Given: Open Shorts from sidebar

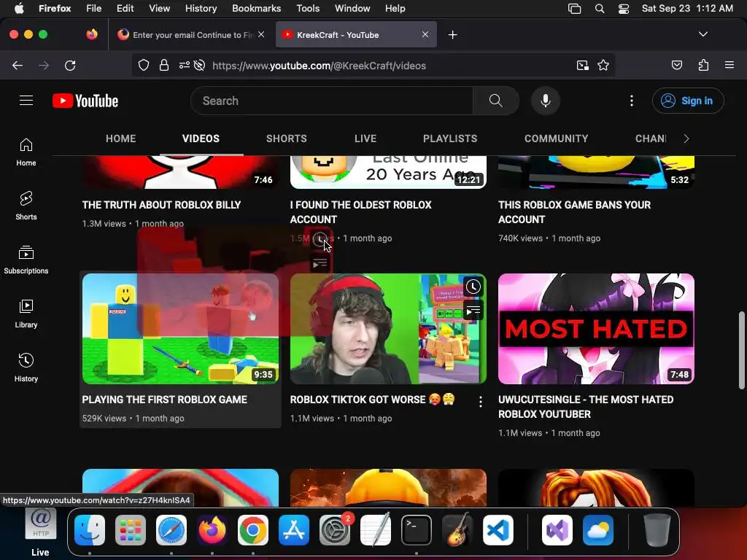Looking at the screenshot, I should pos(26,206).
